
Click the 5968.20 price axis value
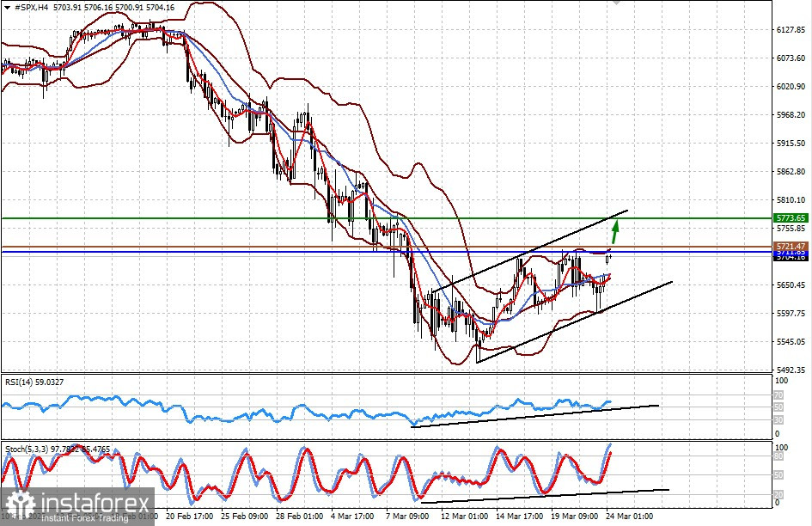click(x=789, y=115)
